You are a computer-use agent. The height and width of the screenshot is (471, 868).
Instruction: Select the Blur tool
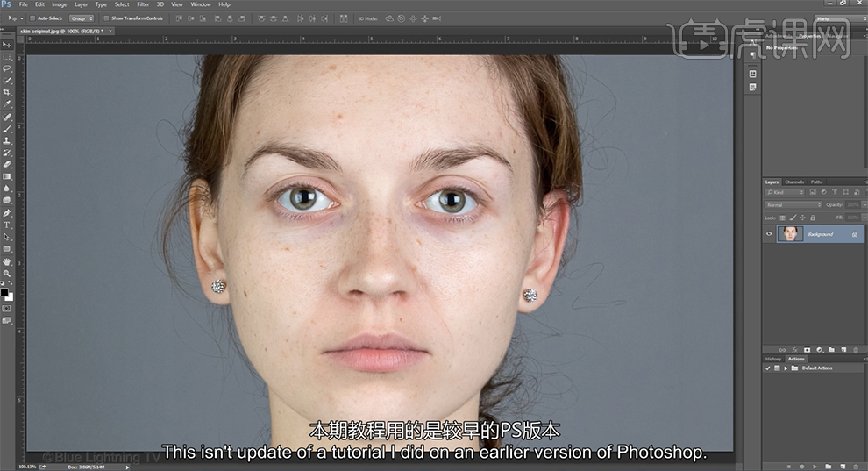7,189
